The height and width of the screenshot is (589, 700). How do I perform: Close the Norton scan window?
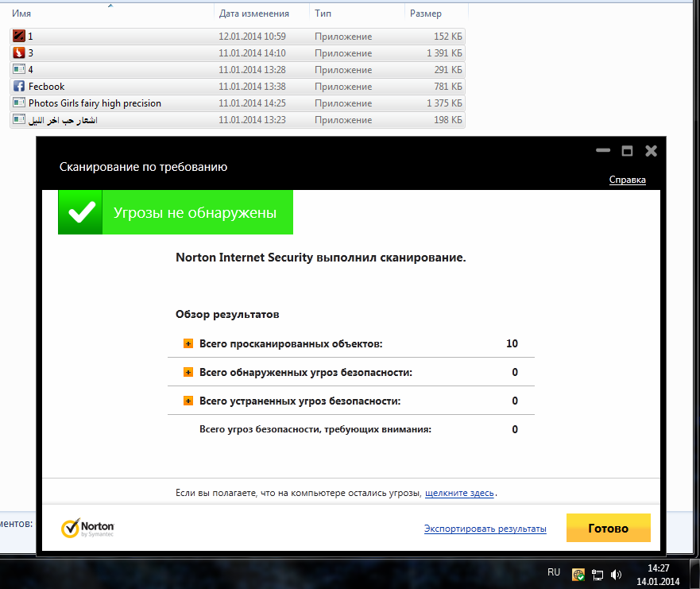651,151
